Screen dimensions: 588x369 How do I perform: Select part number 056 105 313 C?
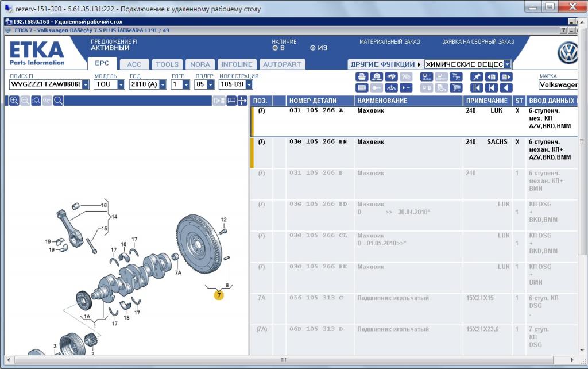pyautogui.click(x=316, y=298)
